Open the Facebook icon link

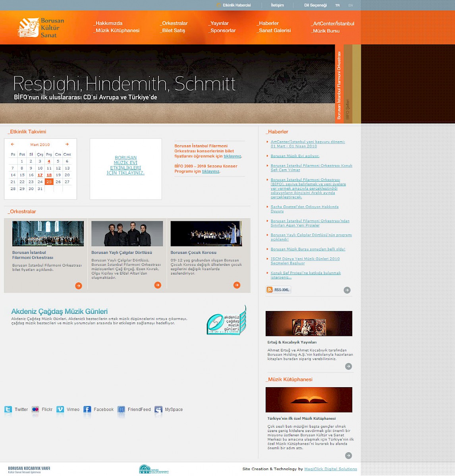[87, 410]
